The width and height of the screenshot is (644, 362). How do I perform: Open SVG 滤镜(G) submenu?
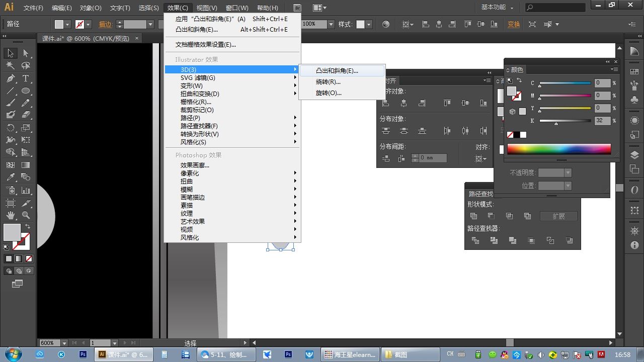[x=233, y=78]
